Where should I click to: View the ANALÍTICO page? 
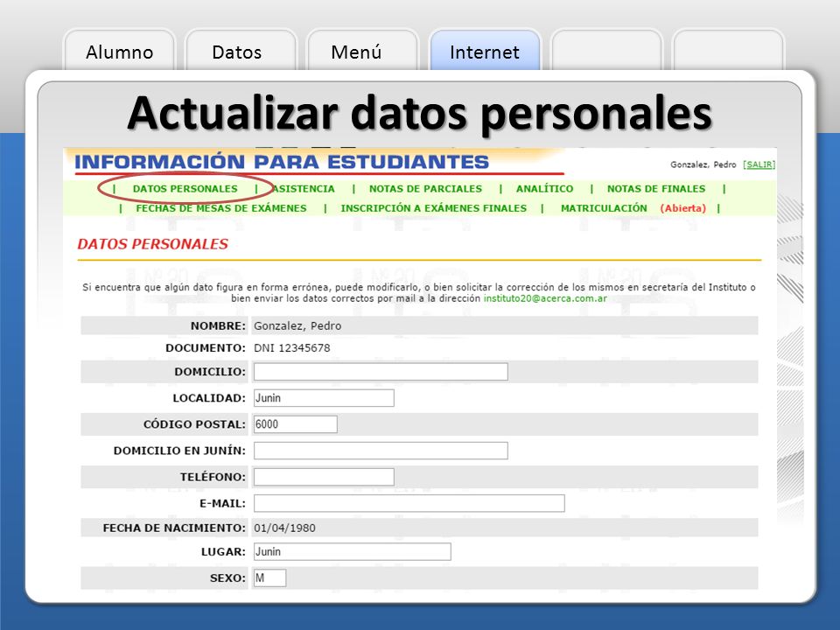544,189
